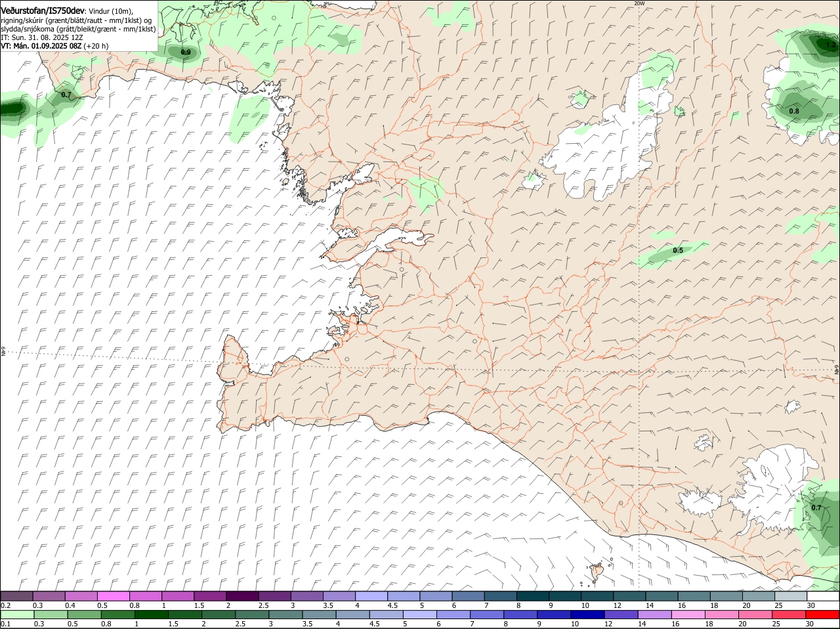840x629 pixels.
Task: Select darkest purple swatch at 2 in the top scale
Action: (243, 596)
